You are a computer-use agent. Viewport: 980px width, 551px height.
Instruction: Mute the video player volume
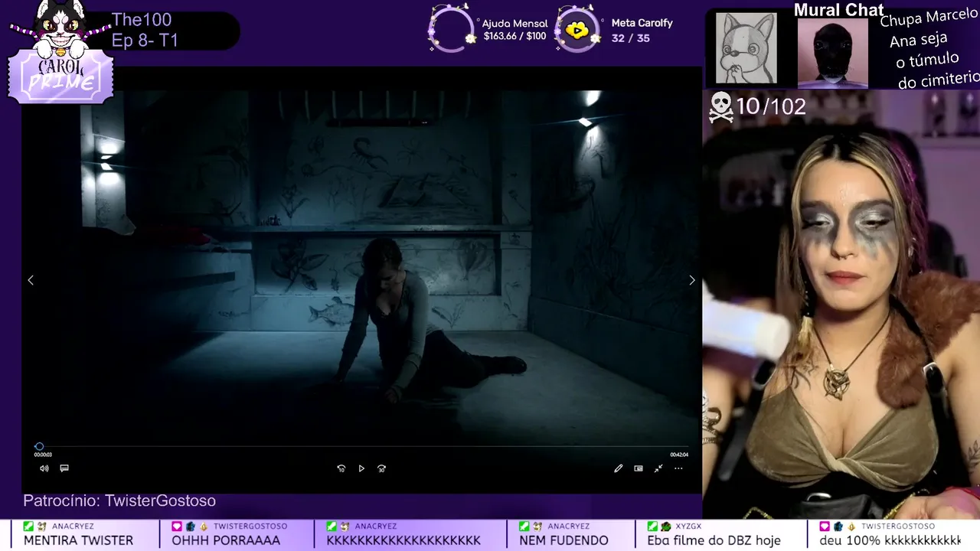[44, 468]
